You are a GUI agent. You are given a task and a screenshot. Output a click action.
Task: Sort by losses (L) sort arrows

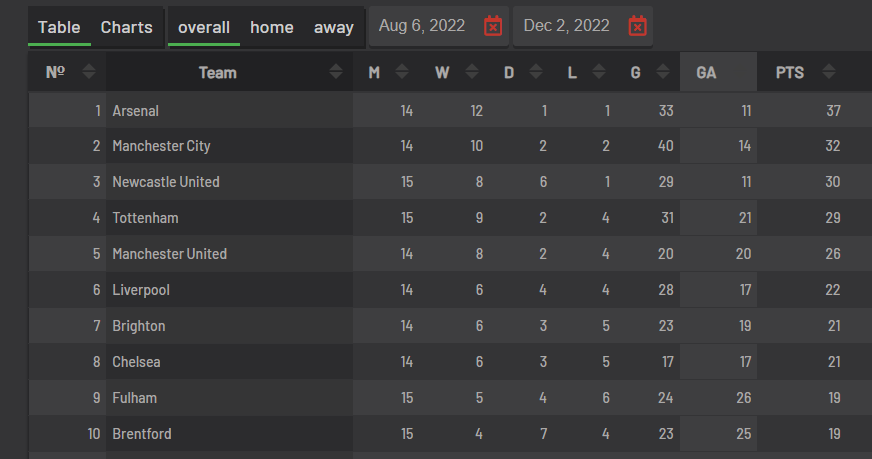pos(598,72)
